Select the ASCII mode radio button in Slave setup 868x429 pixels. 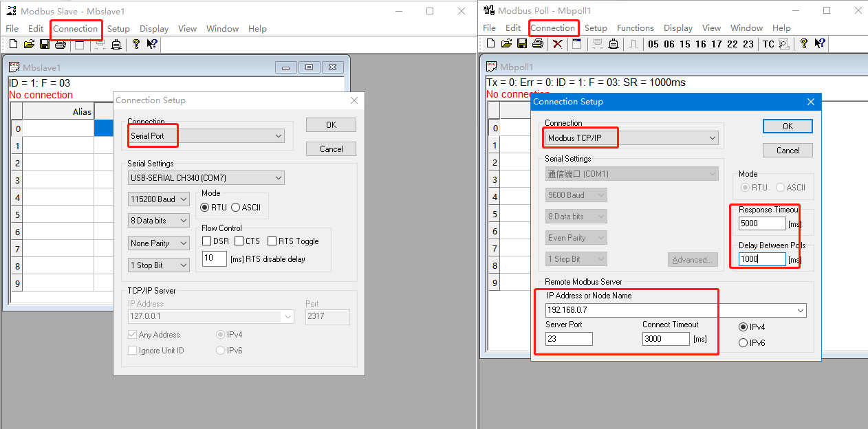(236, 208)
